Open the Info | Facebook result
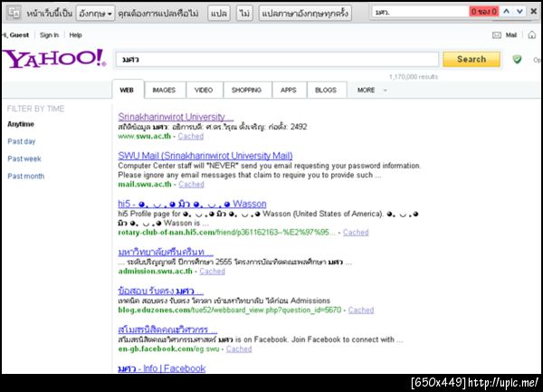The image size is (543, 392). pos(162,368)
